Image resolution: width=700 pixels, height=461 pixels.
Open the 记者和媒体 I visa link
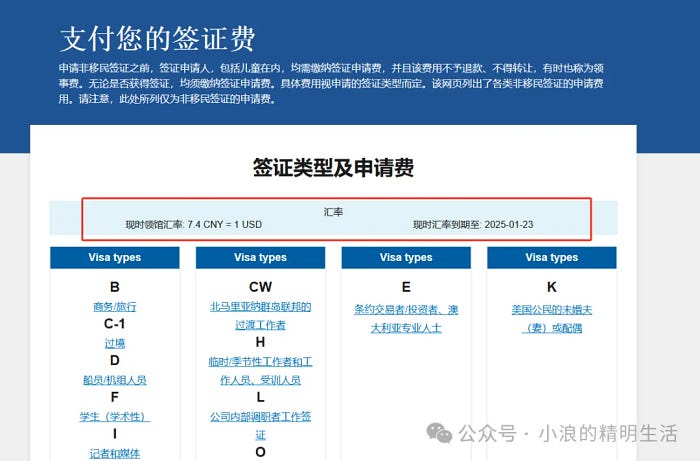(x=115, y=453)
